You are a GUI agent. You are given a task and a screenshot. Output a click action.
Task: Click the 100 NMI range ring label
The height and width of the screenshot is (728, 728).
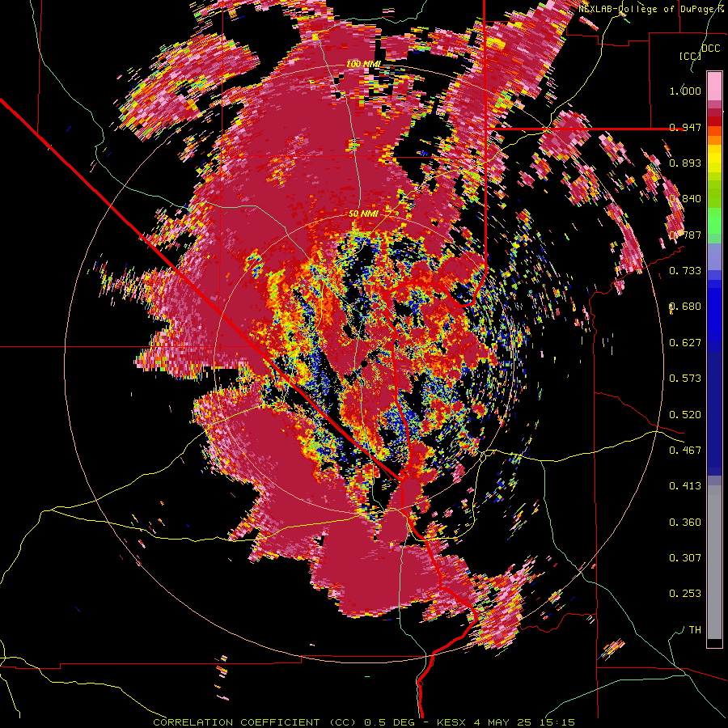[x=363, y=64]
